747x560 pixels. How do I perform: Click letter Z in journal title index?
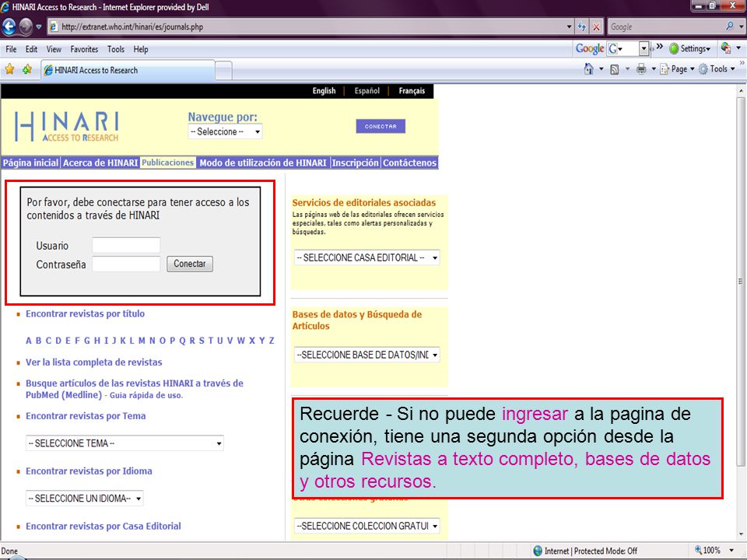[x=272, y=341]
